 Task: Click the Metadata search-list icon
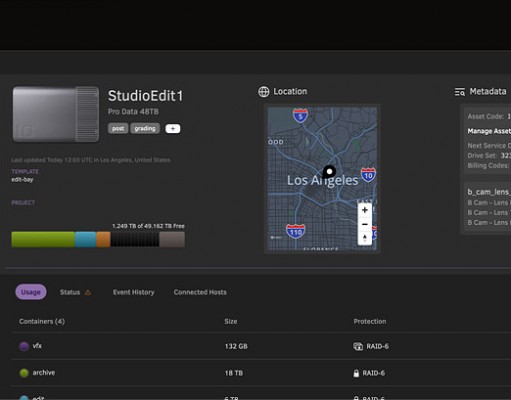tap(460, 92)
